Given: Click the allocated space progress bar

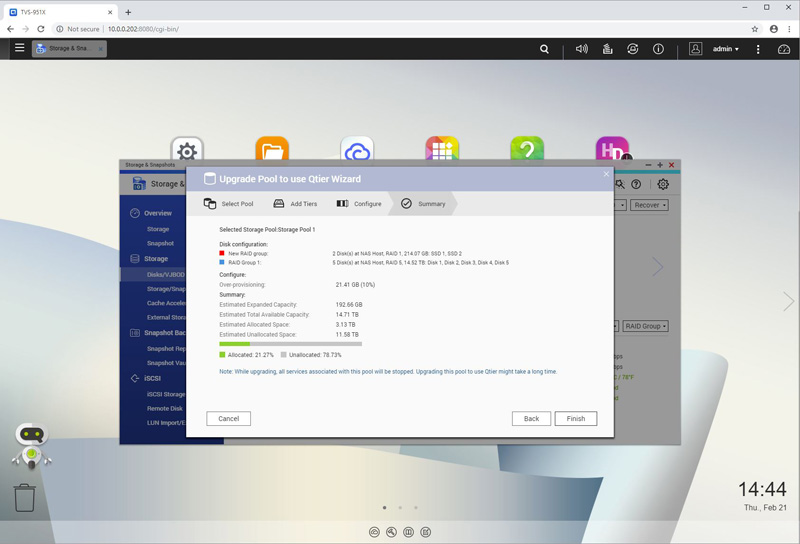Looking at the screenshot, I should tap(290, 344).
